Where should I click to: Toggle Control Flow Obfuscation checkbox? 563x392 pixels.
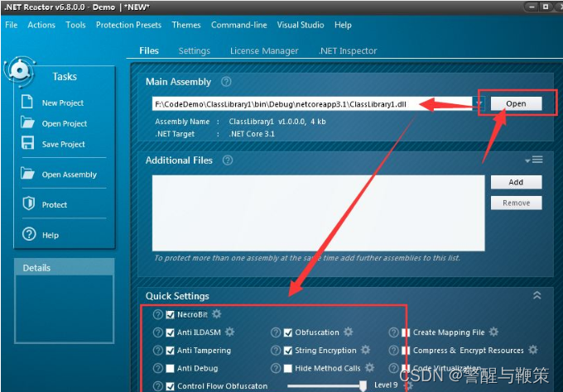pyautogui.click(x=171, y=386)
